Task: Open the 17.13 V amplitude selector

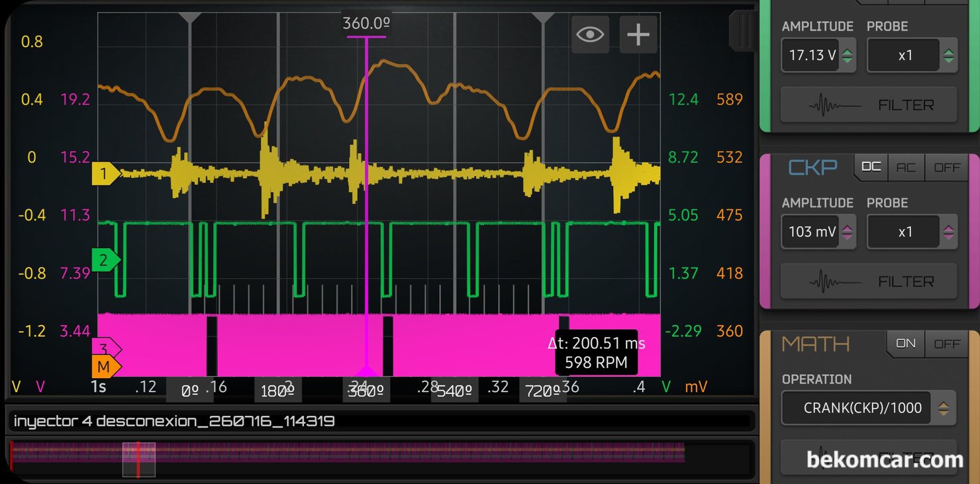Action: pyautogui.click(x=818, y=56)
